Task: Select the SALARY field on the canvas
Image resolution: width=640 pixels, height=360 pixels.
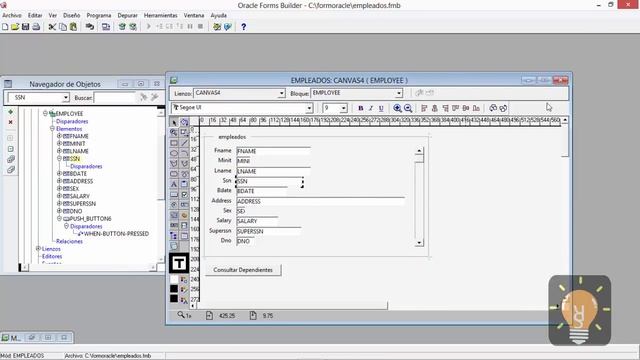Action: point(257,221)
